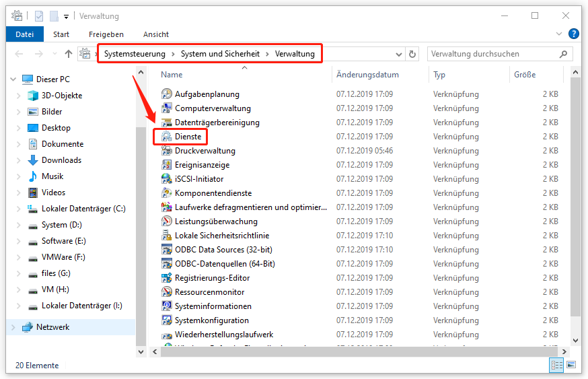Select the ODBC Data Sources (32-bit) icon
588x379 pixels.
(166, 250)
